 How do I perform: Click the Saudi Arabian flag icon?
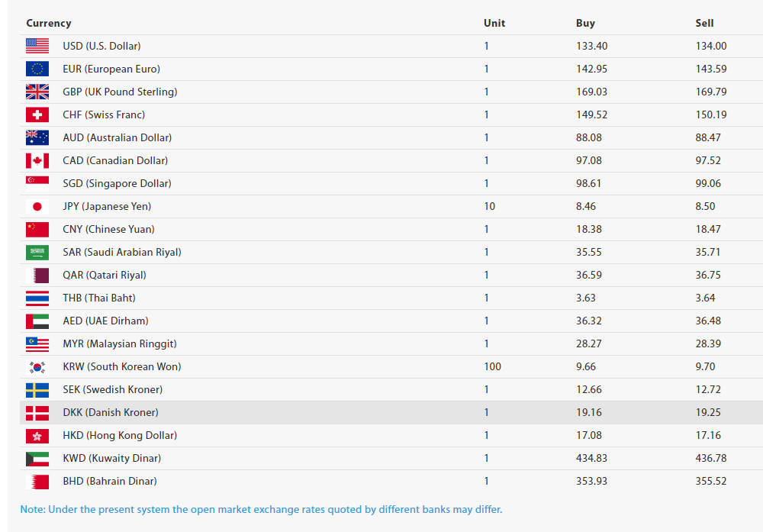pos(37,252)
